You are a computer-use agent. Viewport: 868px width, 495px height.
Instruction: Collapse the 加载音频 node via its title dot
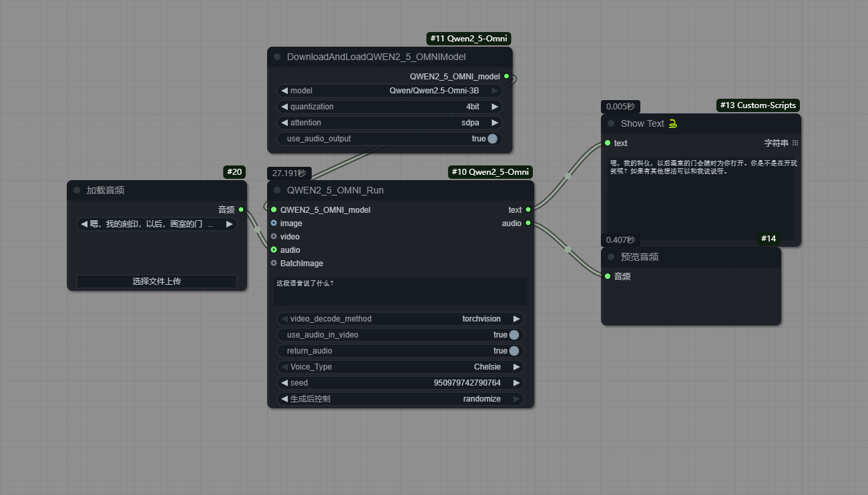point(77,190)
